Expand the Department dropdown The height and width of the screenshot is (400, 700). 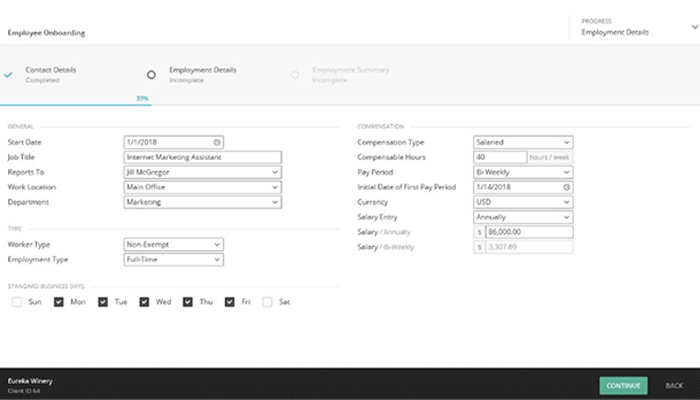coord(202,202)
